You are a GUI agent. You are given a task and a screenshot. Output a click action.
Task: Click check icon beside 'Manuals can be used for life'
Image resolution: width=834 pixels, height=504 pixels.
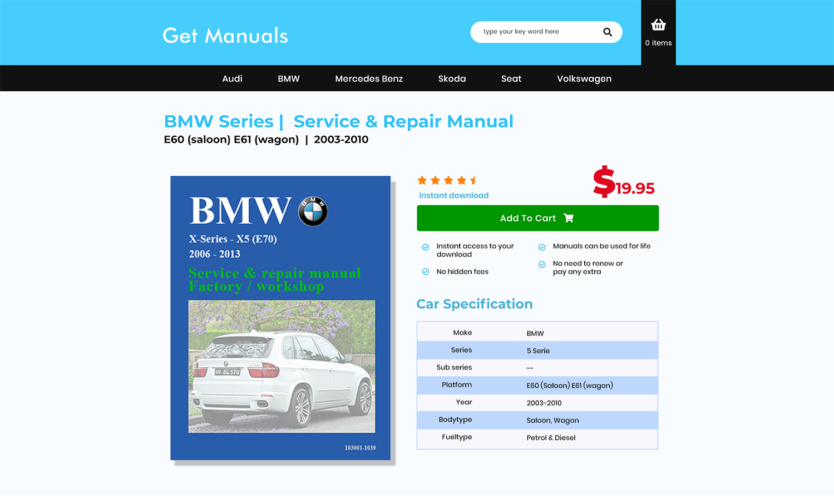click(x=542, y=247)
